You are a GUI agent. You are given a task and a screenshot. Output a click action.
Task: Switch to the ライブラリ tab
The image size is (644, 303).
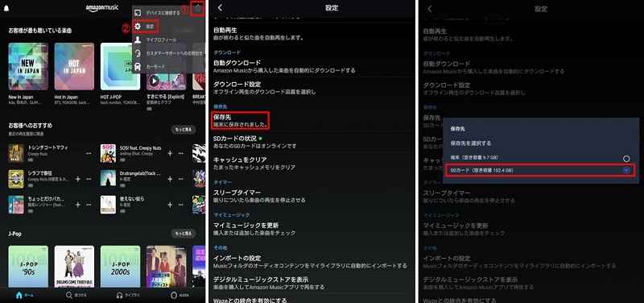click(x=128, y=295)
